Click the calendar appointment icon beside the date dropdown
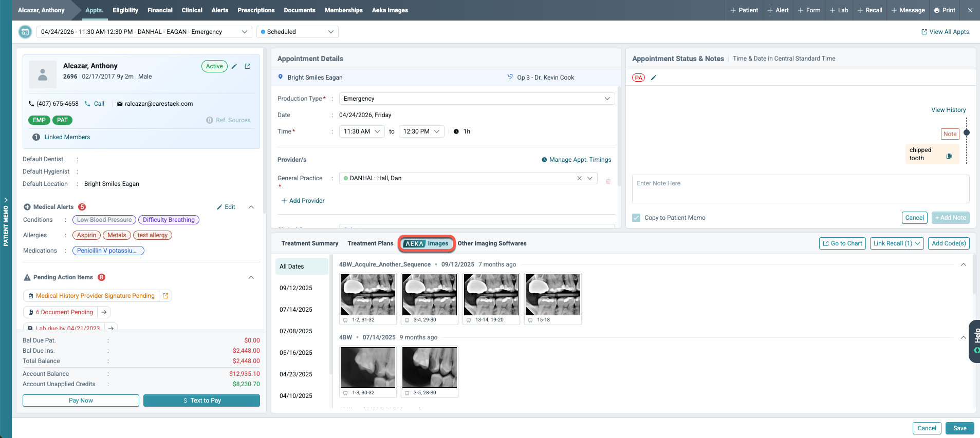Screen dimensions: 980x438 [25, 32]
